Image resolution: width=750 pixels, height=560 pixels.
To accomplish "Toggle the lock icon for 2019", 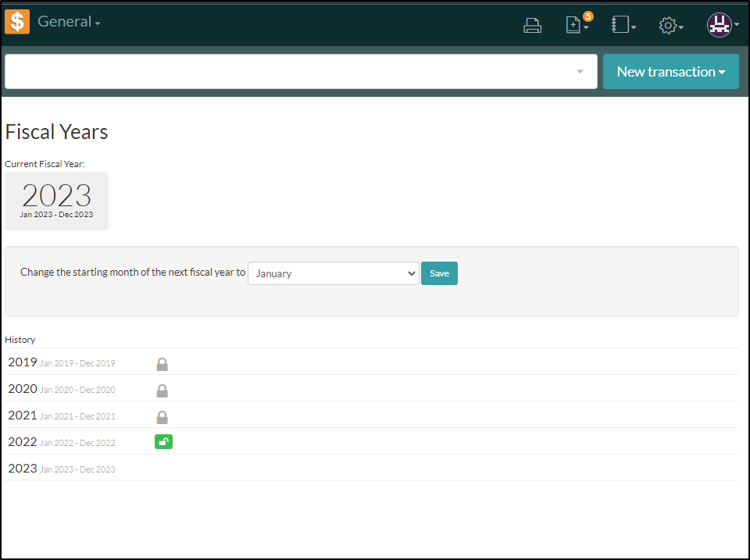I will click(162, 364).
